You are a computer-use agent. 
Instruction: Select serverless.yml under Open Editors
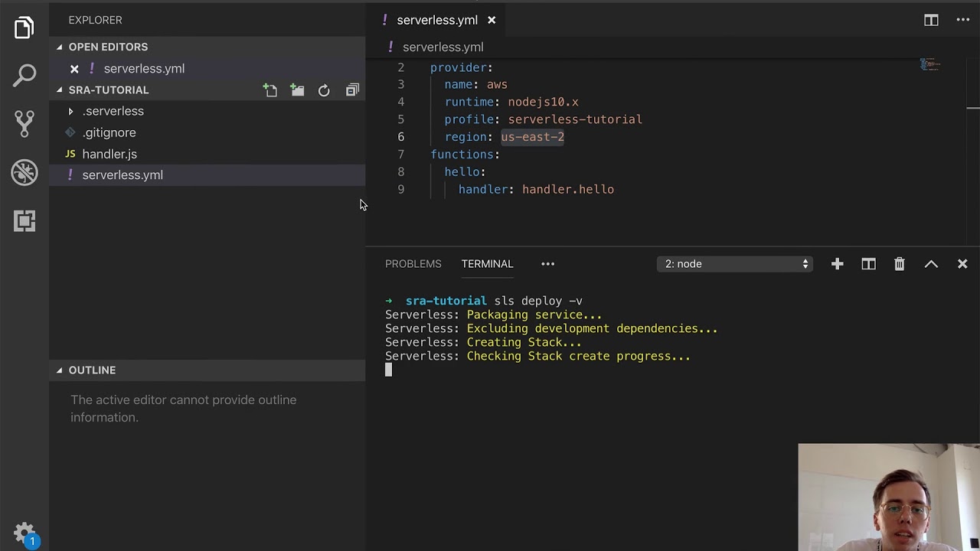(144, 69)
